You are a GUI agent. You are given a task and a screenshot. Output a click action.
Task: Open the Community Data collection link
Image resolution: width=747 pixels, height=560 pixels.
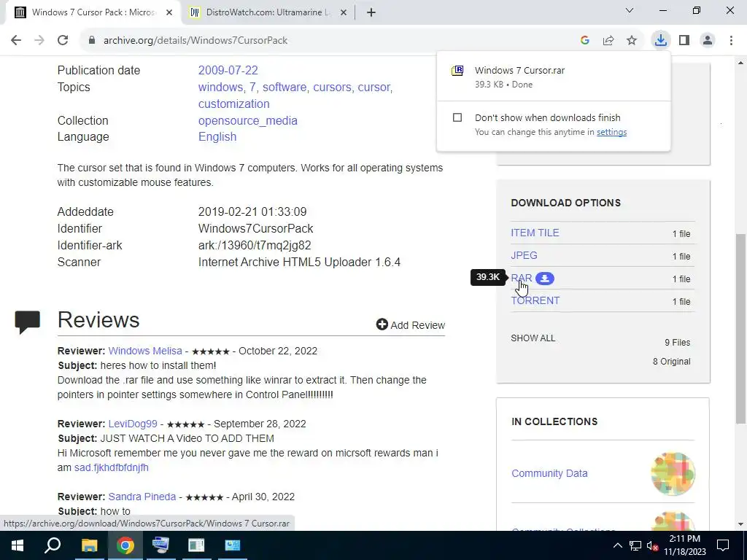pyautogui.click(x=549, y=473)
